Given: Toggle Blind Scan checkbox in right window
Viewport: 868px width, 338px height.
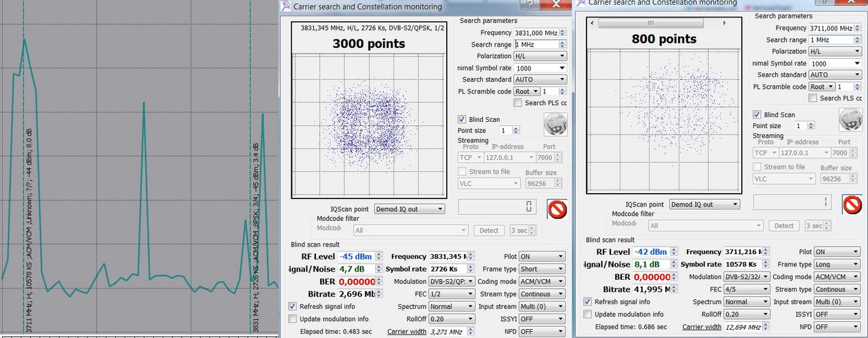Looking at the screenshot, I should (757, 114).
